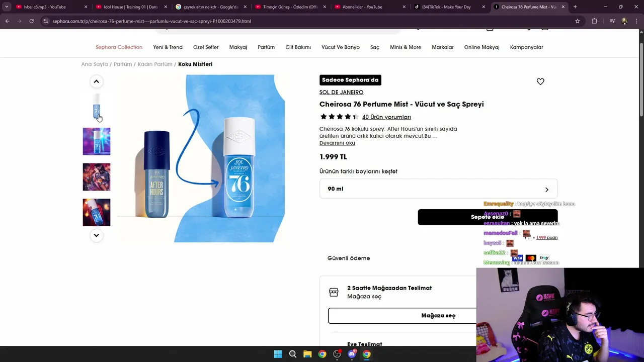Close the çeyrek altın Google tab
This screenshot has height=362, width=644.
[245, 7]
